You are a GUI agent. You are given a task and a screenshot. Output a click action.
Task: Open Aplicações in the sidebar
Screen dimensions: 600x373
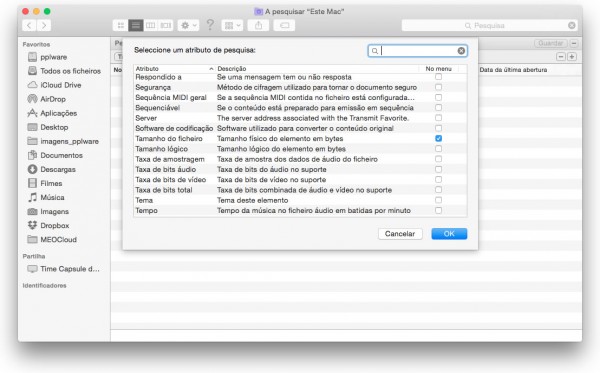52,113
